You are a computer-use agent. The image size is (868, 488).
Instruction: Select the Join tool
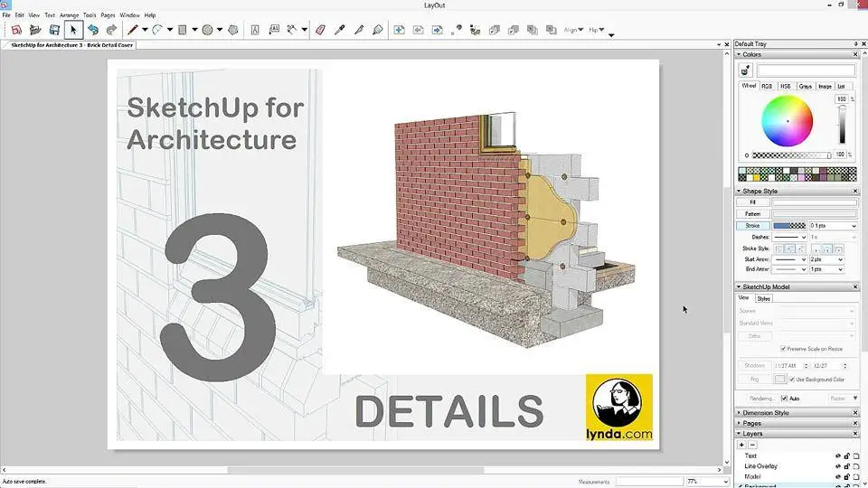click(x=378, y=30)
